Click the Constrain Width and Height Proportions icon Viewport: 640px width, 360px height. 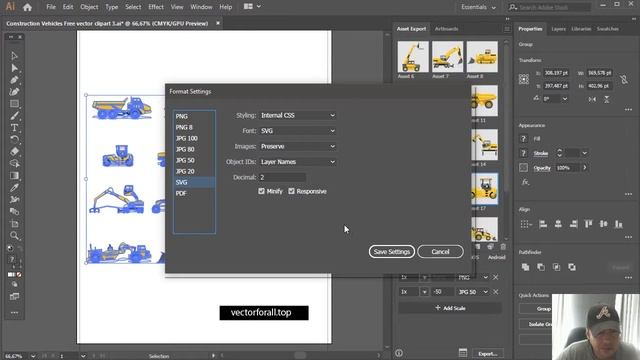coord(624,79)
